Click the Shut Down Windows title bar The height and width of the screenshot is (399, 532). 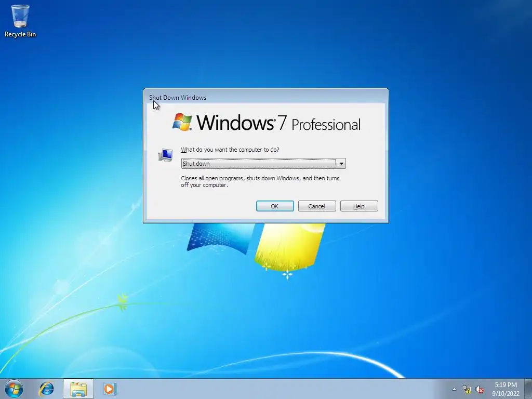pos(265,97)
